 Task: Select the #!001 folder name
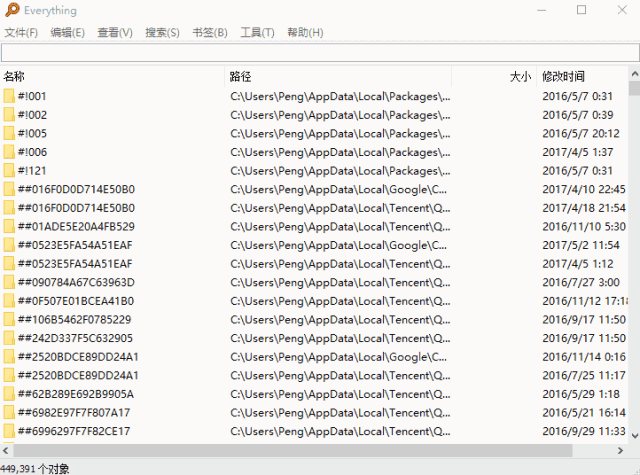click(32, 96)
